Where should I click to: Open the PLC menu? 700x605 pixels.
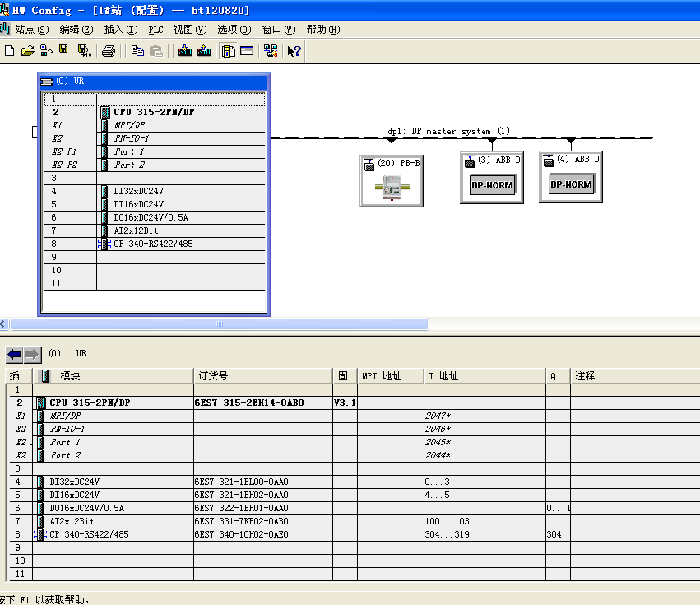tap(155, 30)
